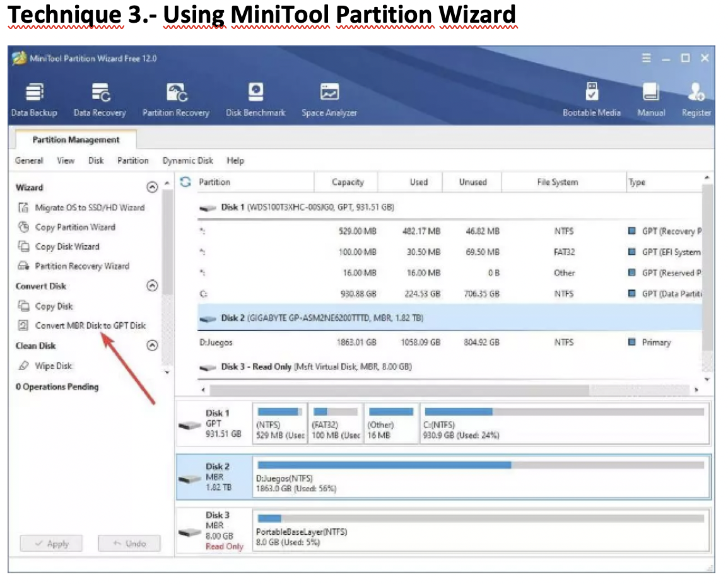Click the Disk 1 drive icon in partition list
This screenshot has height=584, width=728.
208,208
